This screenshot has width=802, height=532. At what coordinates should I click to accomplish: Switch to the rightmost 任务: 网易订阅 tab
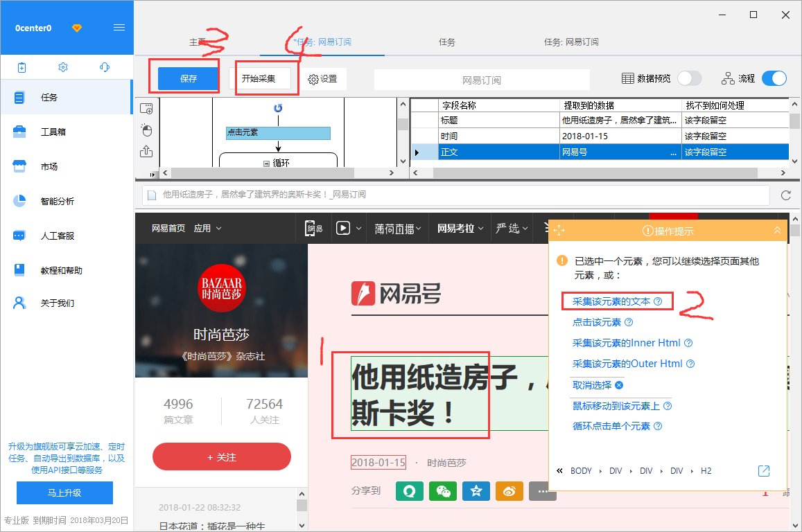(571, 42)
